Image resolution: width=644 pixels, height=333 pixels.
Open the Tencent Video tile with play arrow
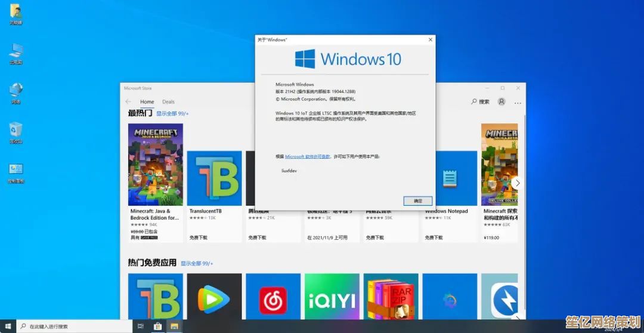(215, 297)
